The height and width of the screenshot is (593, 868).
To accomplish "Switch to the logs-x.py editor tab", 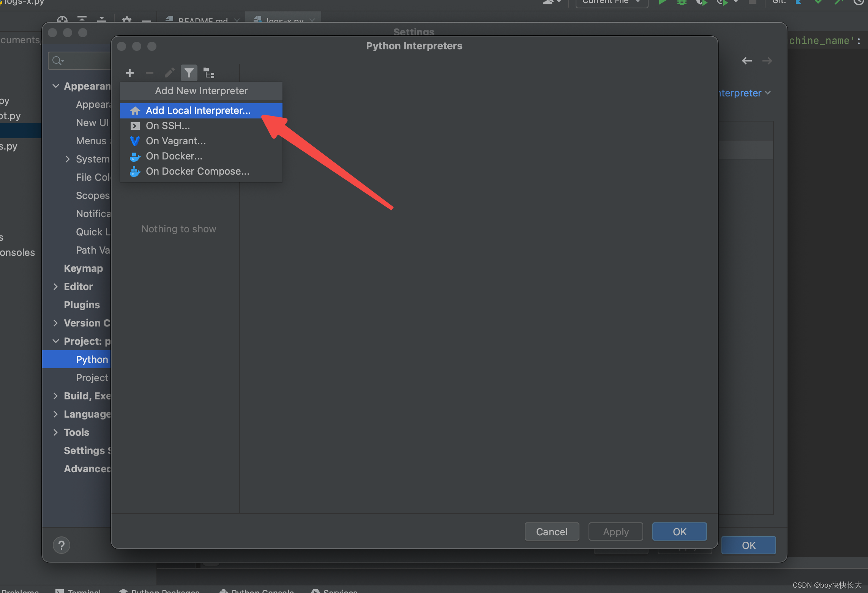I will click(x=283, y=19).
